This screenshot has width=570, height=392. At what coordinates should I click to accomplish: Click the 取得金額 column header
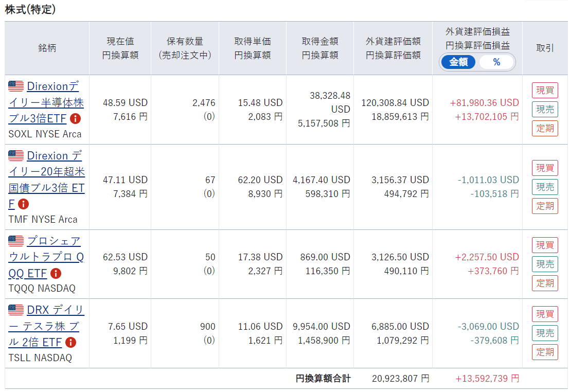[x=320, y=48]
